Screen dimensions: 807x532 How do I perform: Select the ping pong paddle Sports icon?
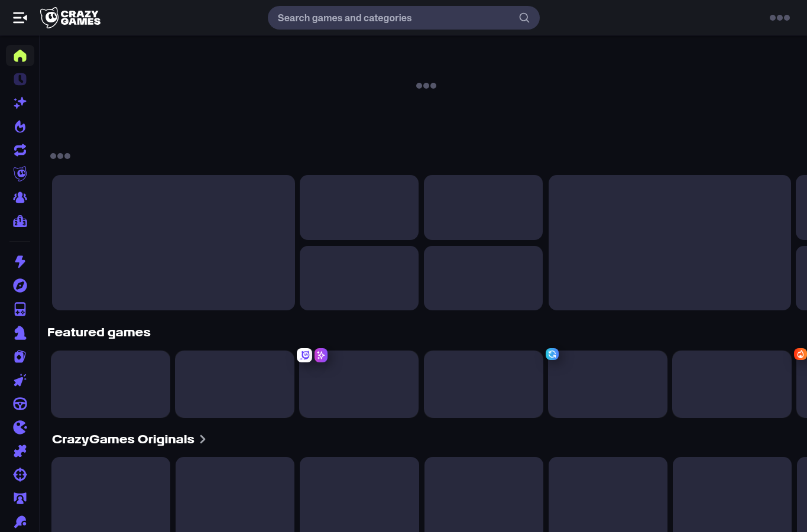(20, 522)
